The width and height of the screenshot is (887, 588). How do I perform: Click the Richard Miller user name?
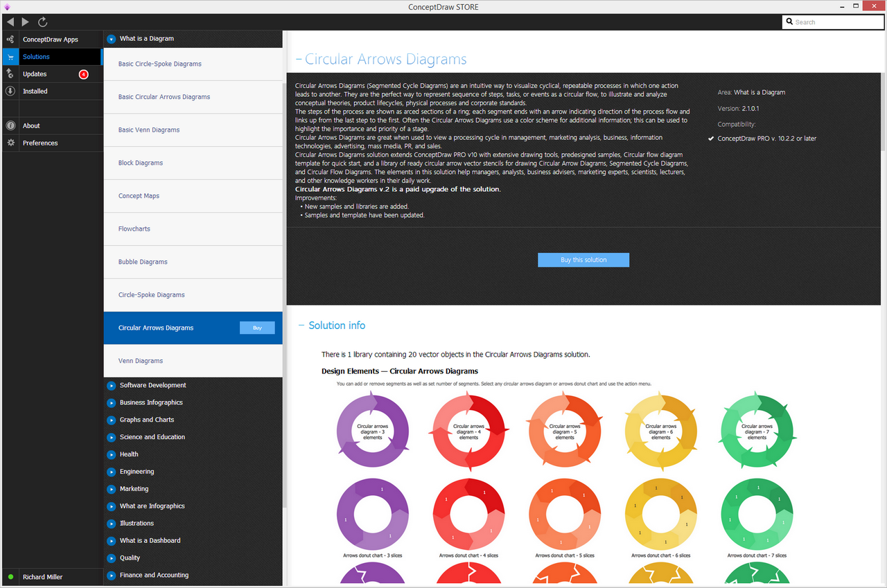tap(43, 577)
